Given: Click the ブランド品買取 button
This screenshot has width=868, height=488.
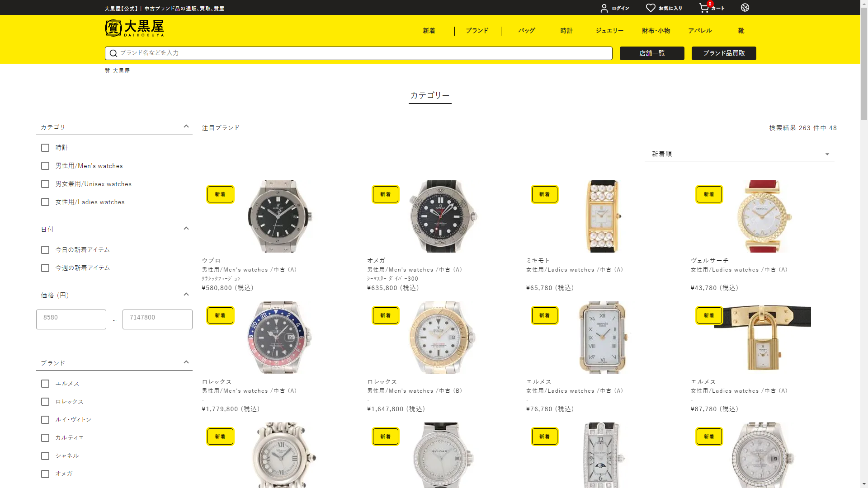Looking at the screenshot, I should coord(724,53).
